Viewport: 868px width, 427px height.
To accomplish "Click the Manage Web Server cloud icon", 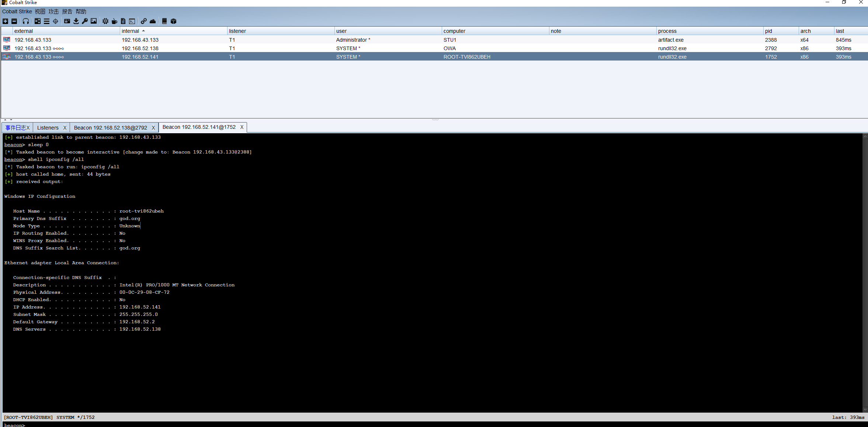I will click(x=153, y=21).
